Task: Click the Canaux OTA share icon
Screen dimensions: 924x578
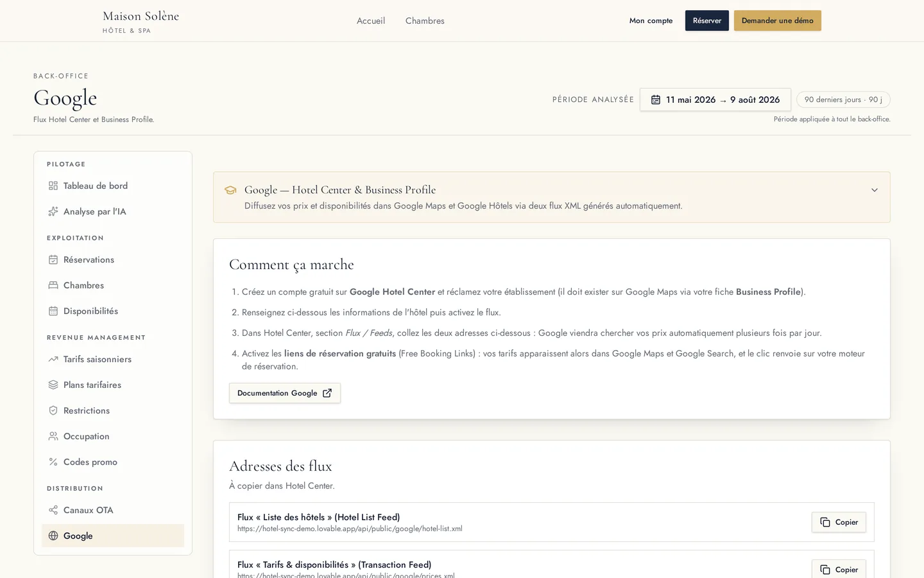Action: [x=53, y=510]
